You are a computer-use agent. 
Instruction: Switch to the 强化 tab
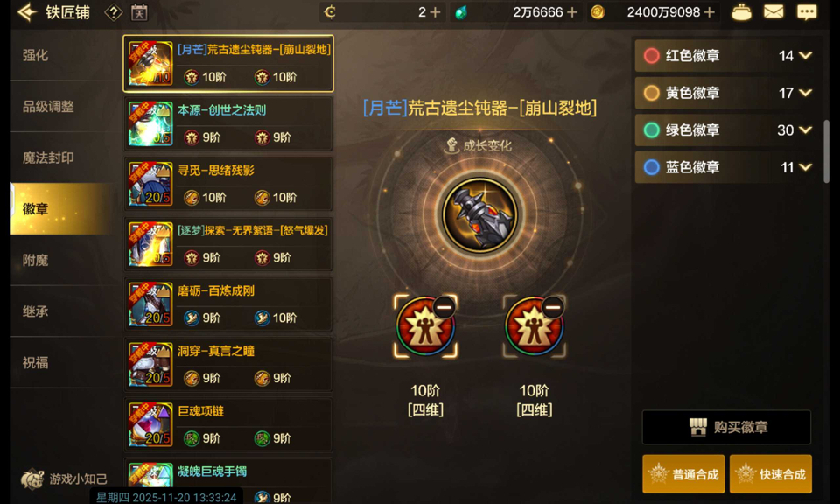pyautogui.click(x=35, y=55)
